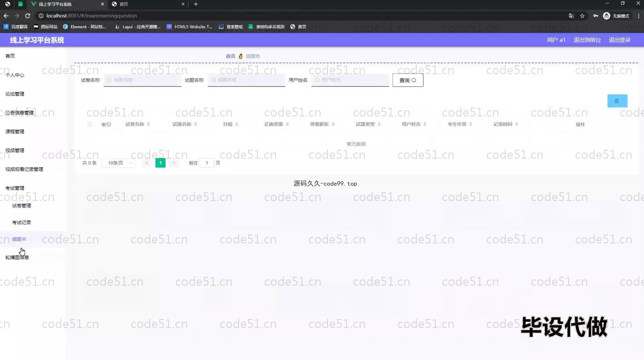Open 考试记录 submenu item
Viewport: 644px width, 360px height.
pyautogui.click(x=33, y=222)
